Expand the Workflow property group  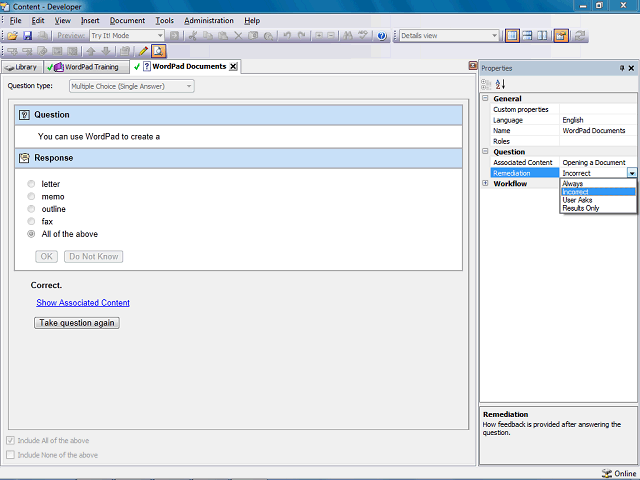point(485,183)
